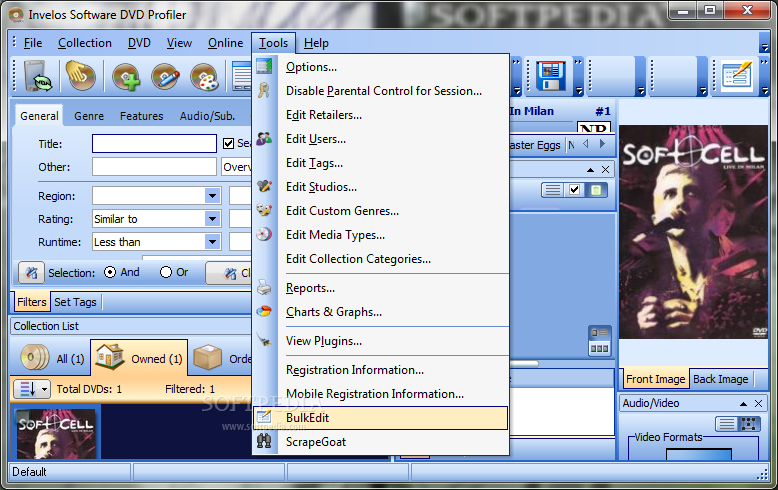
Task: Expand toolbar options arrow beside floppy icon
Action: pos(578,91)
